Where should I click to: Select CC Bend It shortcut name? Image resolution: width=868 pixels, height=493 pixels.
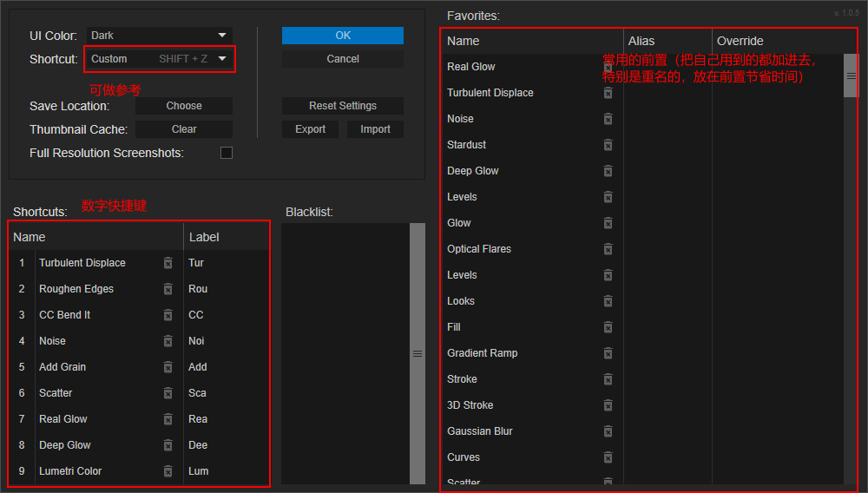click(65, 315)
